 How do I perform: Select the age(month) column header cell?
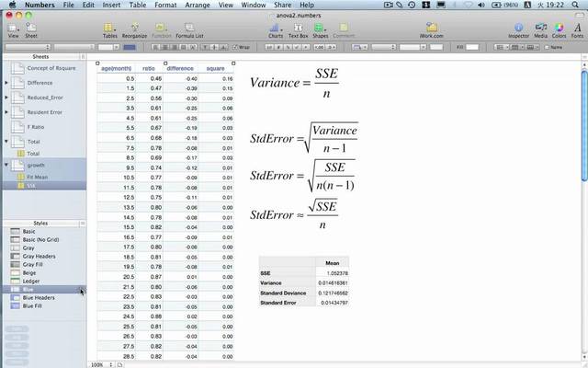(117, 68)
